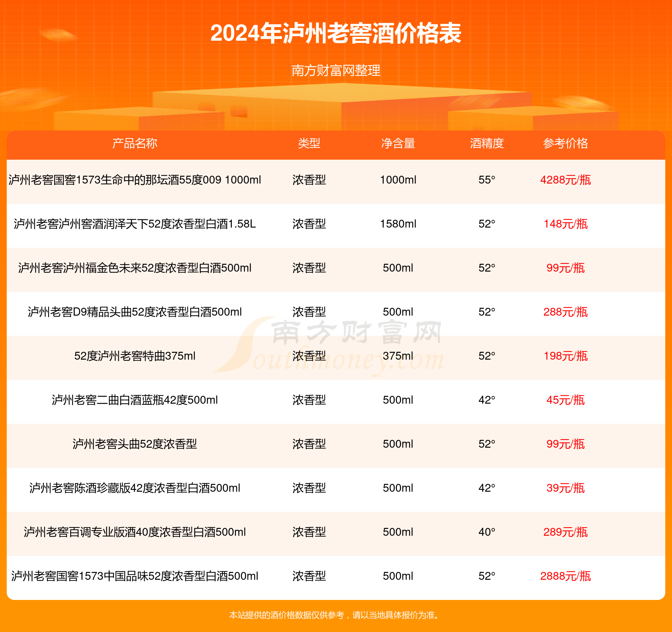Screen dimensions: 672x632
Task: Click 99元/瓶 price in 头曲52度 row
Action: click(566, 444)
